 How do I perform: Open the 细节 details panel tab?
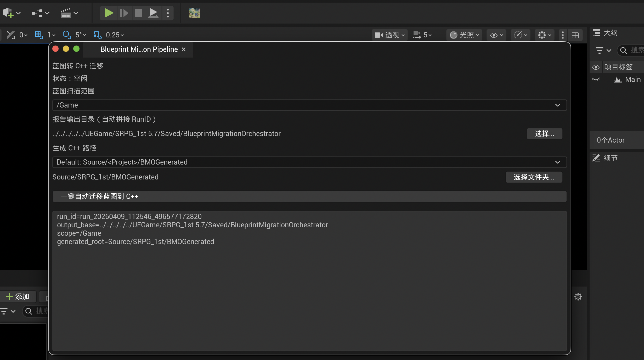[x=605, y=158]
